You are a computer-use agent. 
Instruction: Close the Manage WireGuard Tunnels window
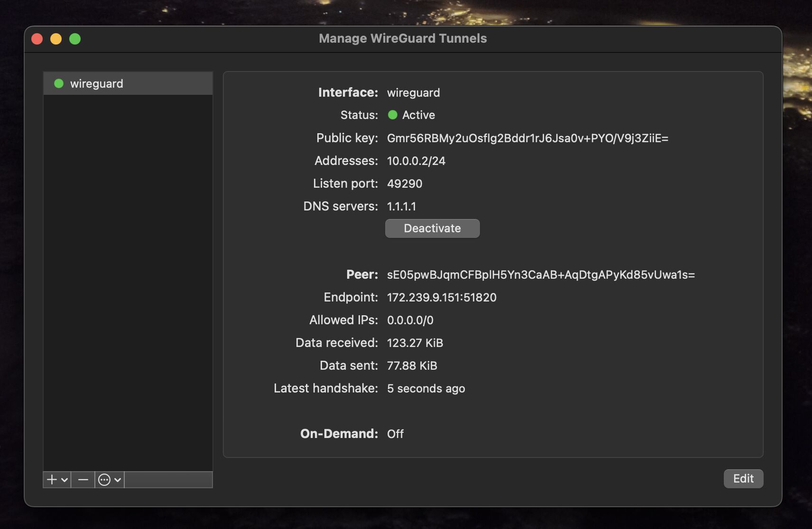(37, 39)
